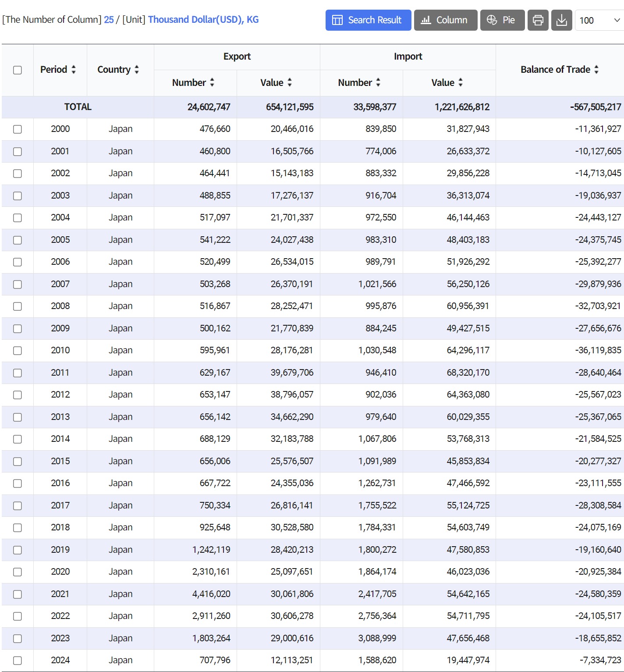Switch to the Column chart view
The width and height of the screenshot is (624, 672).
tap(445, 20)
